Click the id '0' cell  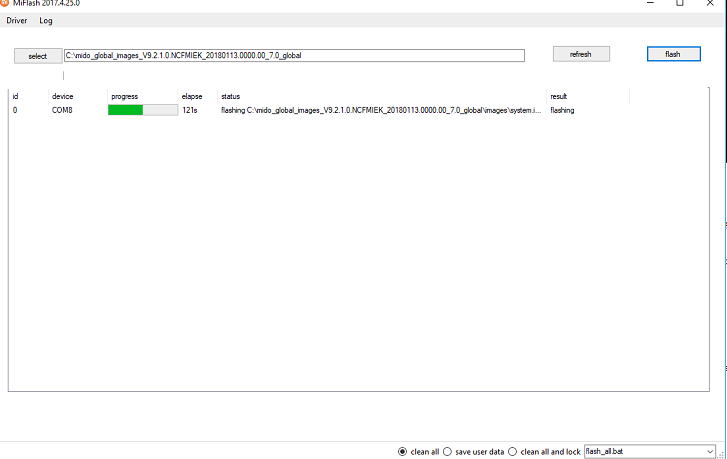[x=15, y=110]
